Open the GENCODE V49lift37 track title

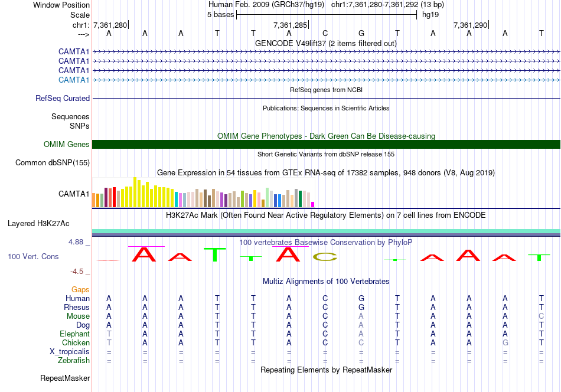pos(326,43)
